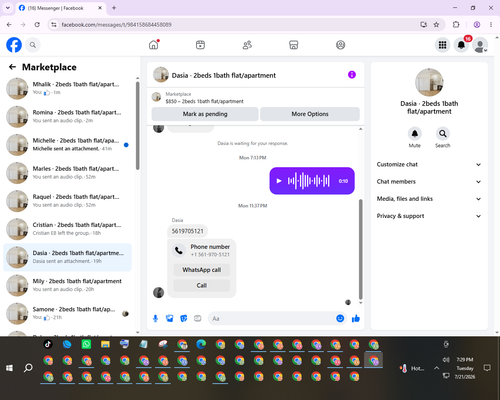
Task: Open notifications bell with 16 badge
Action: click(461, 45)
